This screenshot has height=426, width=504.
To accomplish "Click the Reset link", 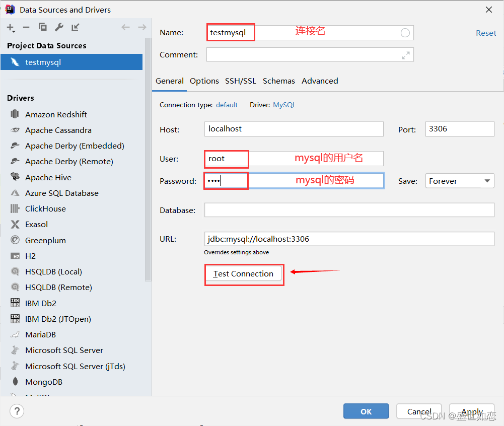I will point(486,33).
